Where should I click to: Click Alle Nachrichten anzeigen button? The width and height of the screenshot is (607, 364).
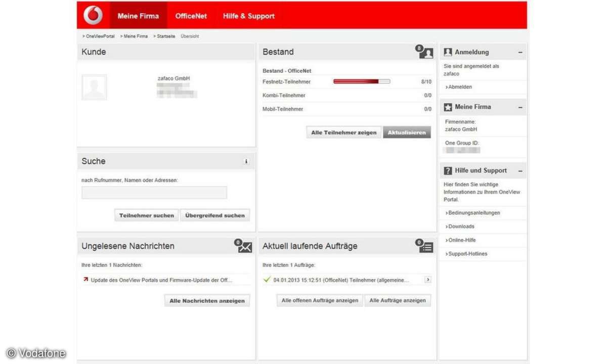pyautogui.click(x=207, y=300)
